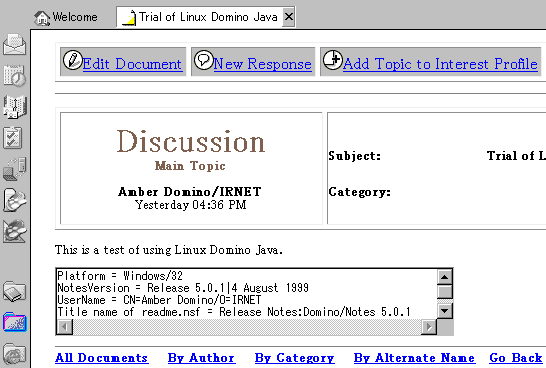Open the To Do list bookmark icon
The height and width of the screenshot is (368, 546).
point(13,138)
